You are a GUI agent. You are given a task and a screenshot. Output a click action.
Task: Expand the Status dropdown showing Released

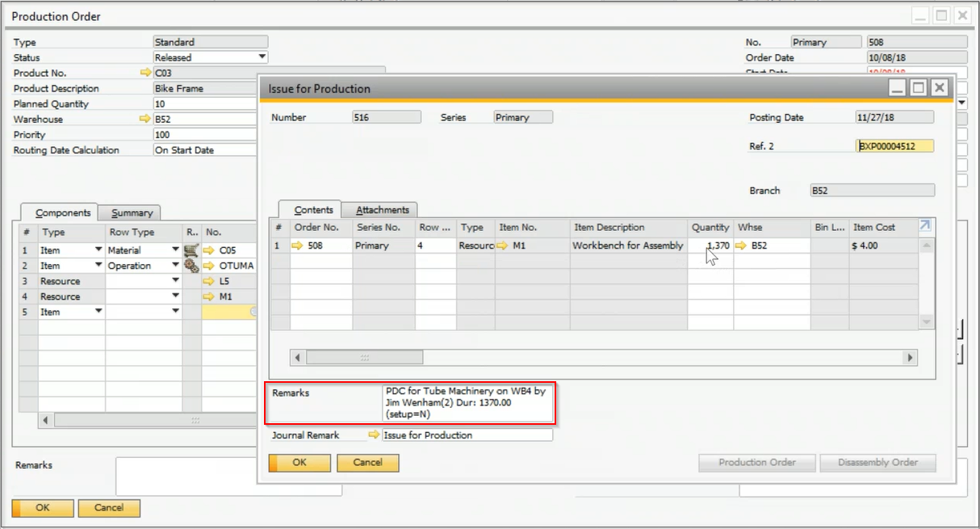coord(262,57)
